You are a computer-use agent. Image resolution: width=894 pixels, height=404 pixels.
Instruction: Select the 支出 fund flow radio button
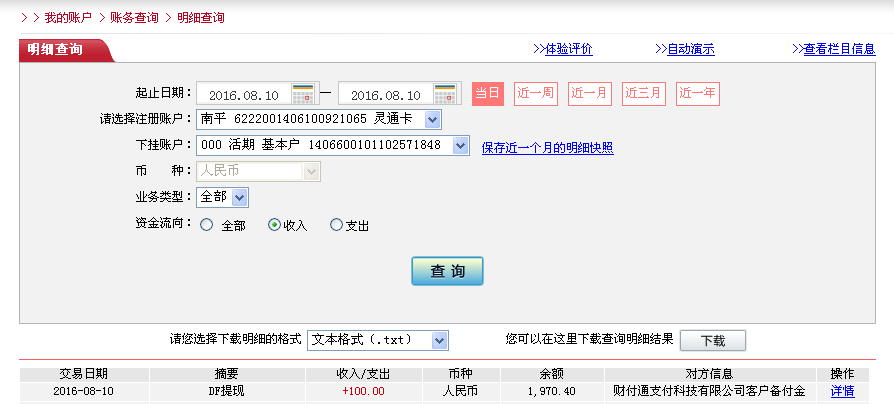pos(336,225)
